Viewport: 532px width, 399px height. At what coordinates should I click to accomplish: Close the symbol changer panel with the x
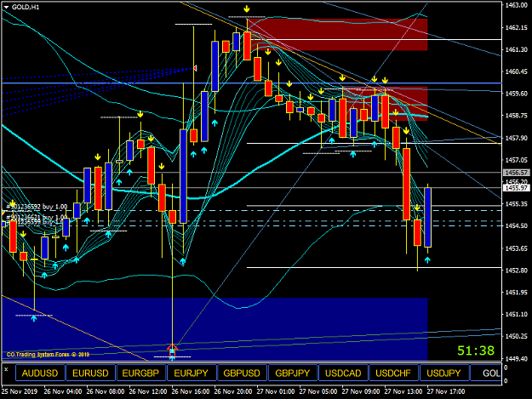pyautogui.click(x=6, y=369)
